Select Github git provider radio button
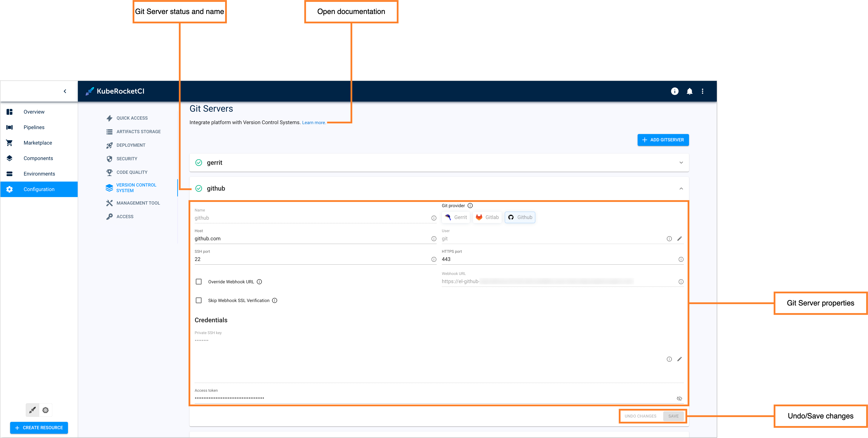 click(520, 217)
